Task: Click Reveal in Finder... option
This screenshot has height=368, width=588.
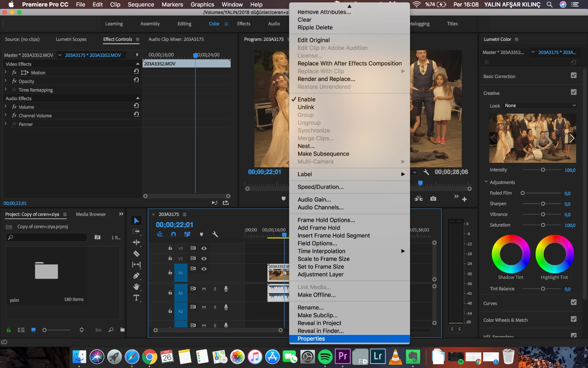Action: pyautogui.click(x=349, y=331)
